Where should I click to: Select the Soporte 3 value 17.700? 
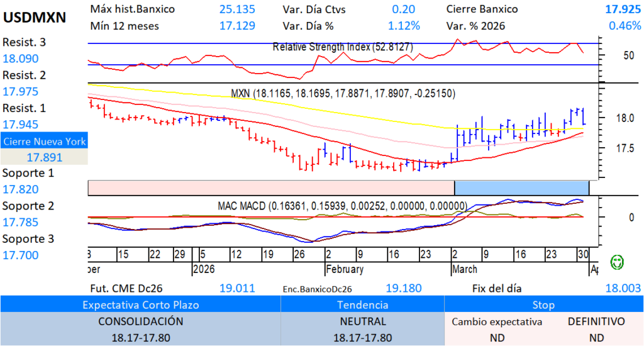coord(21,255)
